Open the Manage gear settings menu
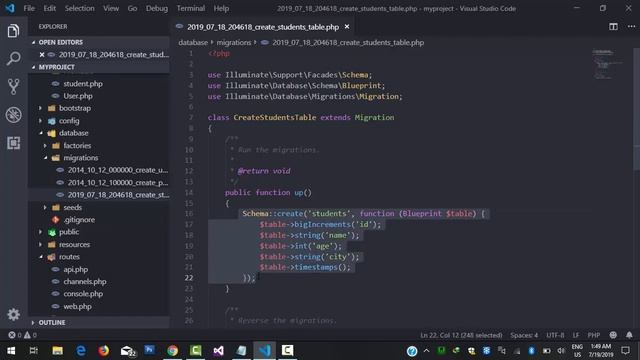Viewport: 640px width, 360px height. click(x=13, y=314)
